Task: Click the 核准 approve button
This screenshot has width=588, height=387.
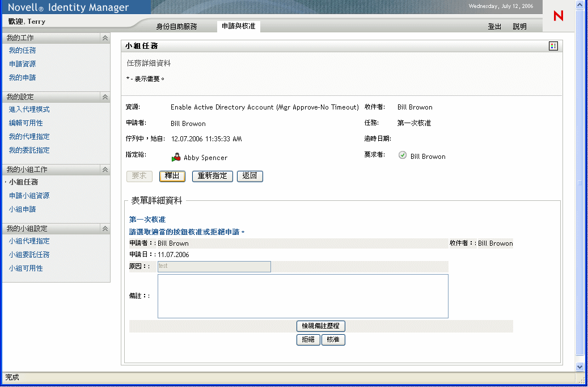Action: click(x=333, y=340)
